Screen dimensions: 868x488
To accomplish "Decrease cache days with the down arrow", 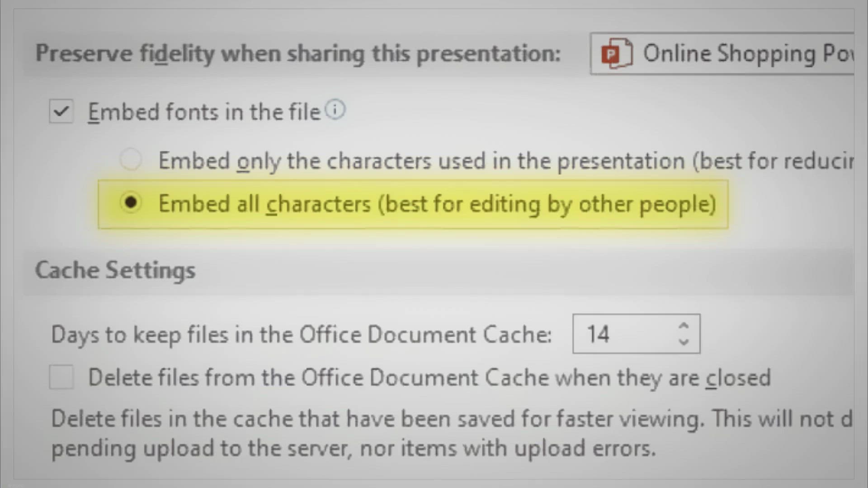I will coord(684,342).
